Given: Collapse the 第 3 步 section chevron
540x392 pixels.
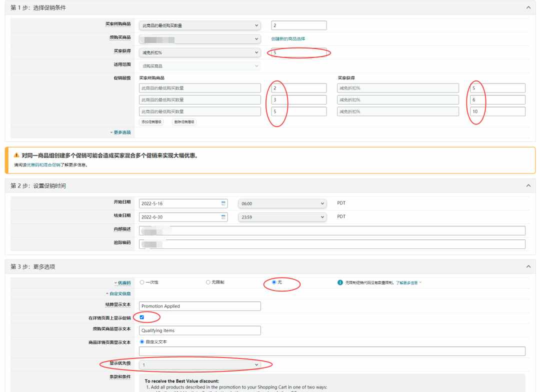Looking at the screenshot, I should pos(528,266).
